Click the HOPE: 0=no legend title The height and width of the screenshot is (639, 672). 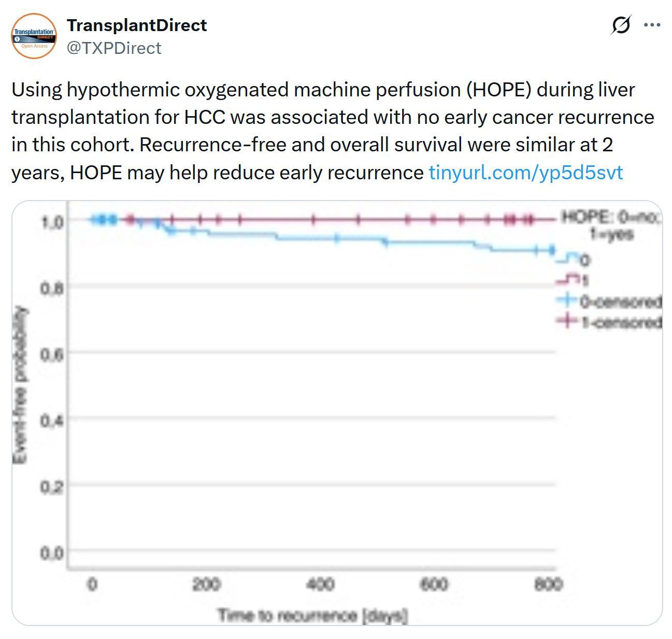tap(610, 218)
